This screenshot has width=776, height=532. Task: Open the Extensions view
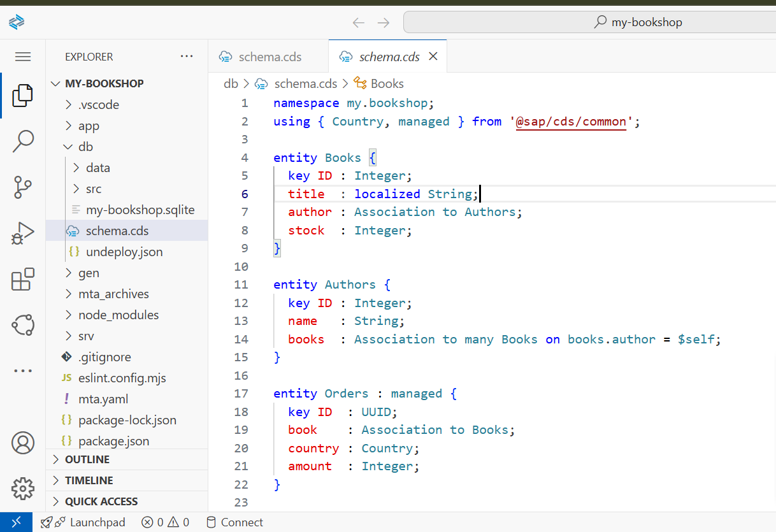(23, 279)
